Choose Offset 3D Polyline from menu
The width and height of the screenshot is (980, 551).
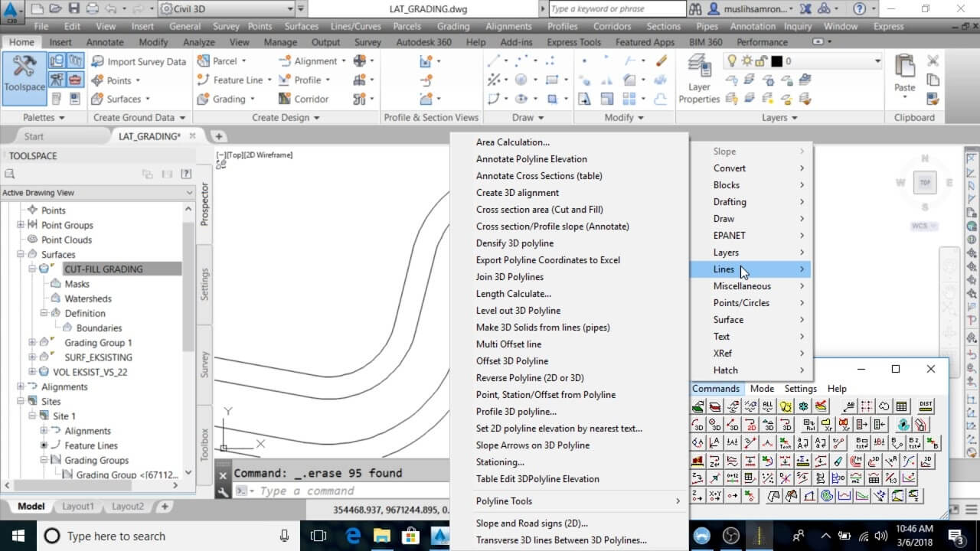pos(512,360)
